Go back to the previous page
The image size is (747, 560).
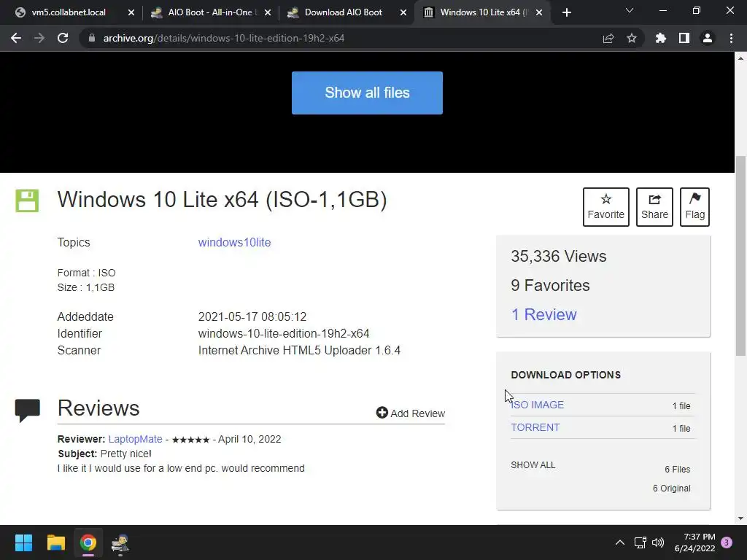(x=16, y=38)
